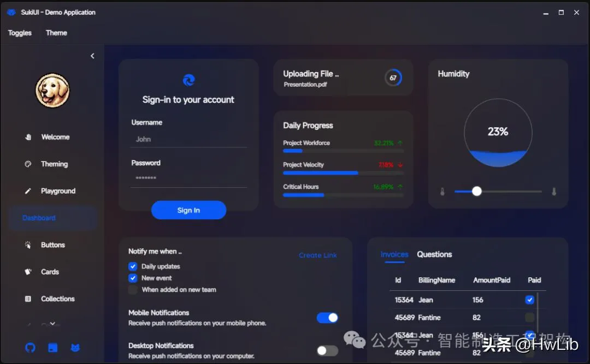Image resolution: width=590 pixels, height=364 pixels.
Task: Click the Theming palette icon
Action: point(28,164)
